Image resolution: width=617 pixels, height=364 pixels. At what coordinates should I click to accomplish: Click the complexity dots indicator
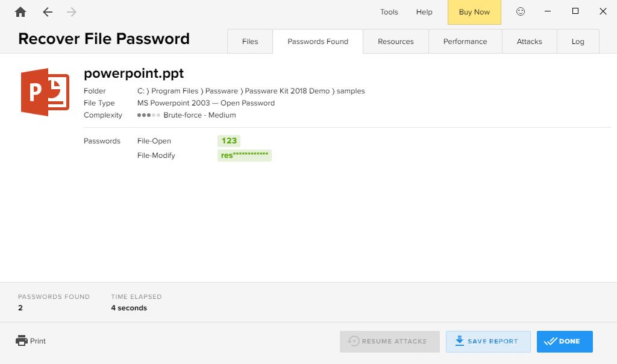[x=149, y=115]
